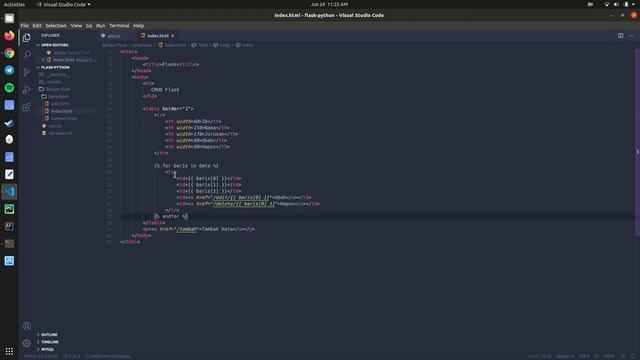This screenshot has height=360, width=640.
Task: Open the Accounts icon in activity bar
Action: point(27,326)
